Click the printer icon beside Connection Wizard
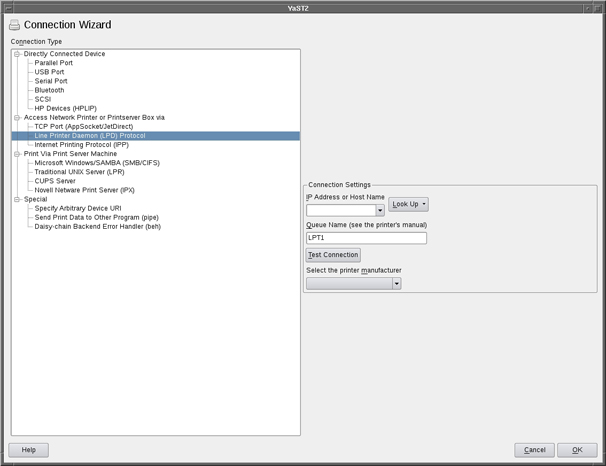606x466 pixels. pyautogui.click(x=14, y=25)
